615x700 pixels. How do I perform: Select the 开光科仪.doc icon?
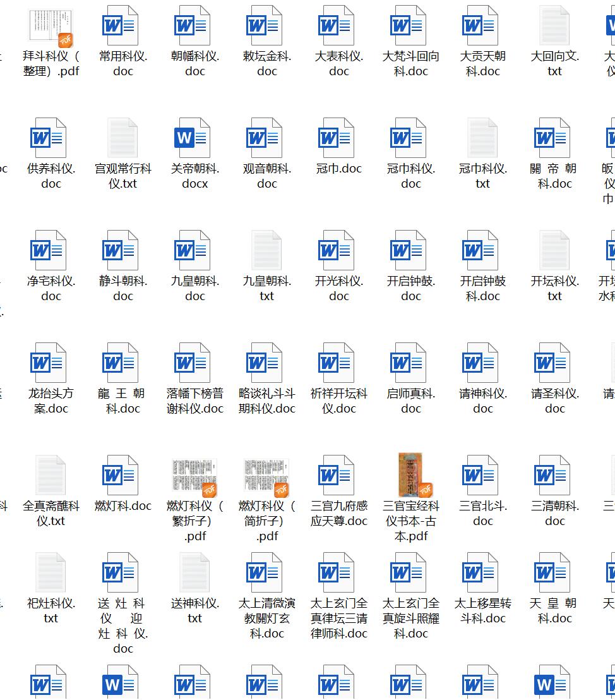(337, 250)
